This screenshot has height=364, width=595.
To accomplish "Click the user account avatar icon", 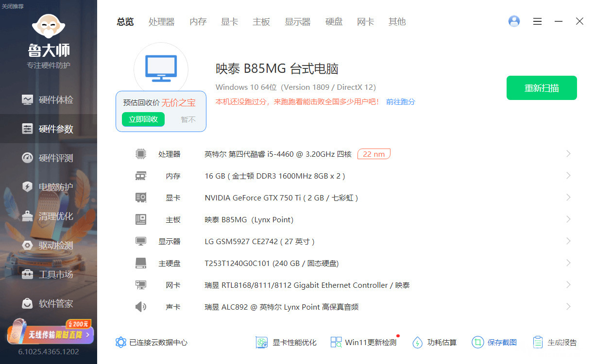I will click(514, 21).
